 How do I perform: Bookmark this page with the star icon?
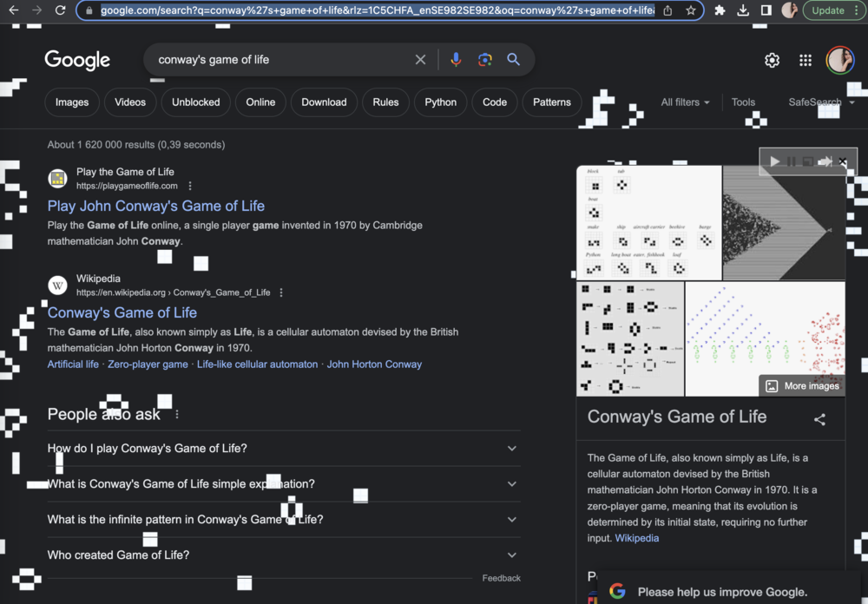tap(690, 10)
